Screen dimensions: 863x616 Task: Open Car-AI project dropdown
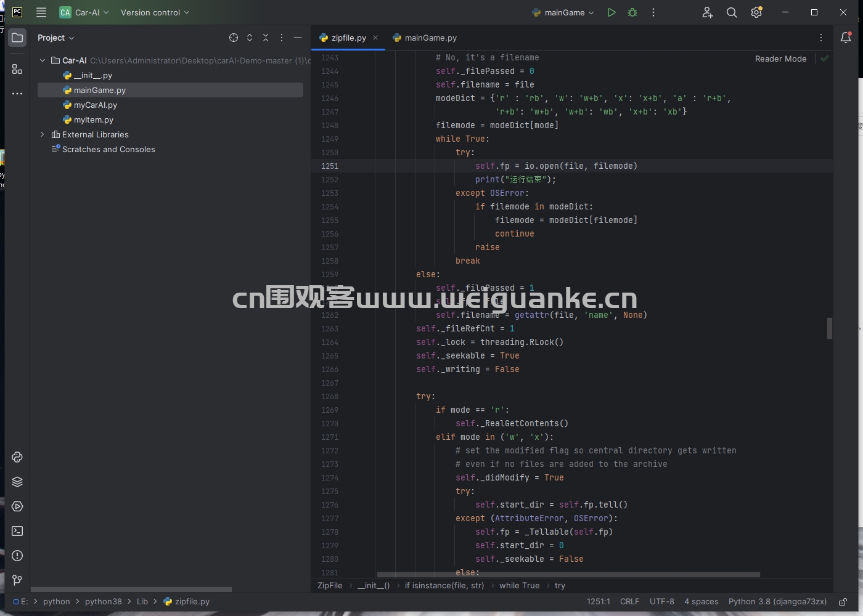coord(84,12)
